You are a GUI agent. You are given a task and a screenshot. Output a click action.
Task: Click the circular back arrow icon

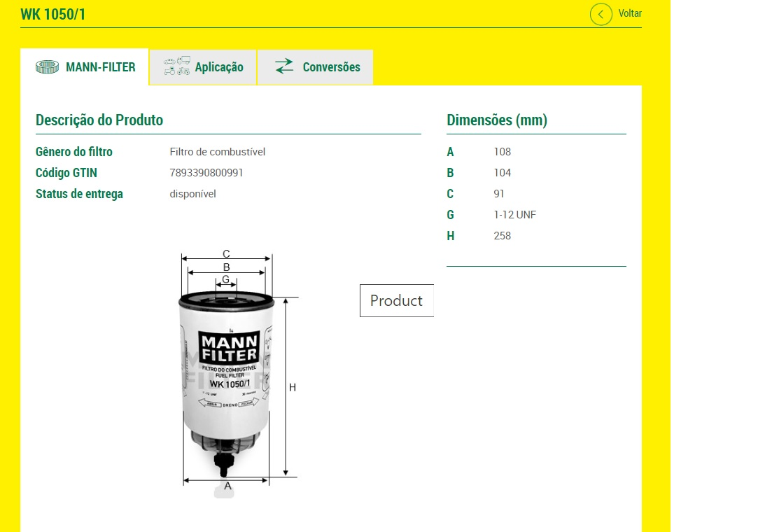[601, 14]
